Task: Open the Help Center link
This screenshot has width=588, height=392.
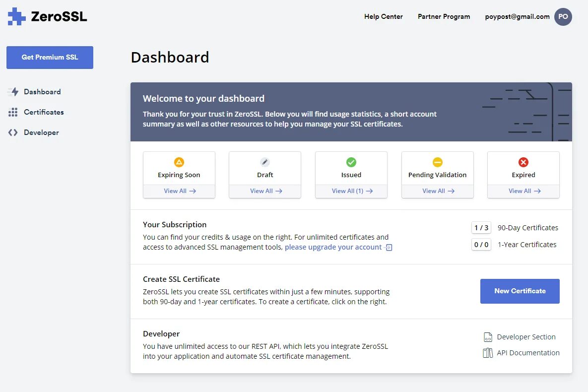Action: click(383, 16)
